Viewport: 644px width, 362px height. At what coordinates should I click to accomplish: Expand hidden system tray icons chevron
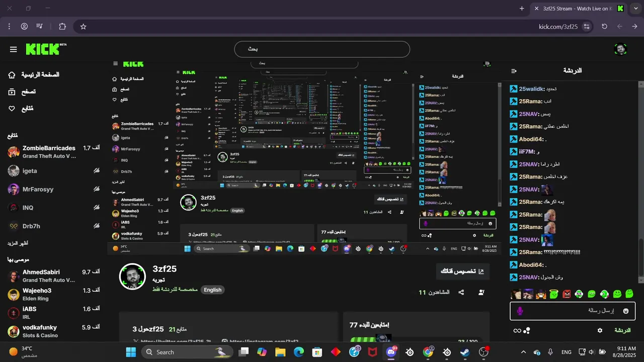pos(523,352)
